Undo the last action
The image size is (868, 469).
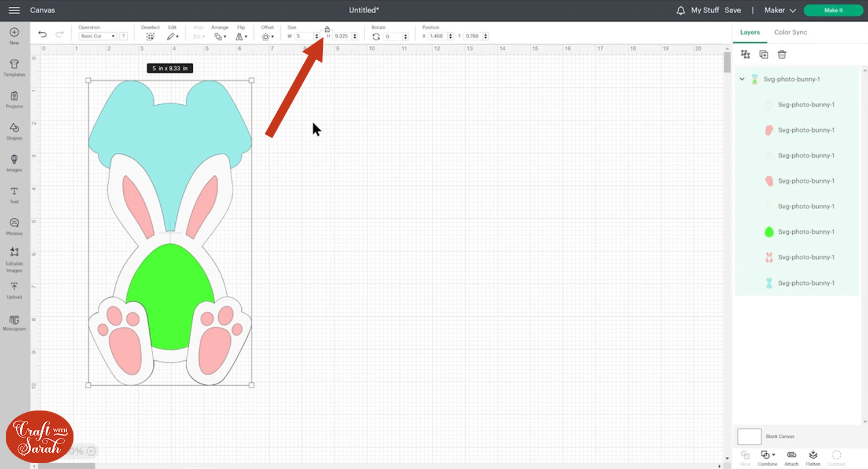point(42,34)
